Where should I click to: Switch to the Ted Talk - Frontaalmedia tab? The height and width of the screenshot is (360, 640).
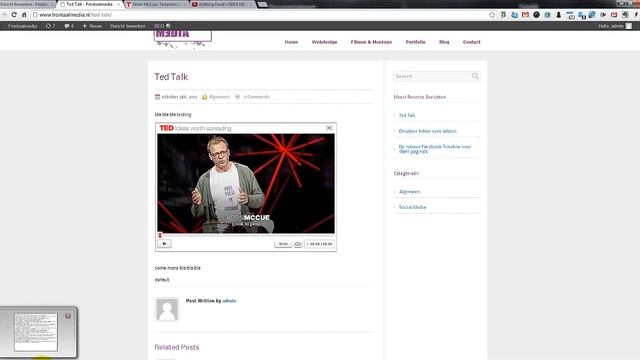coord(89,4)
